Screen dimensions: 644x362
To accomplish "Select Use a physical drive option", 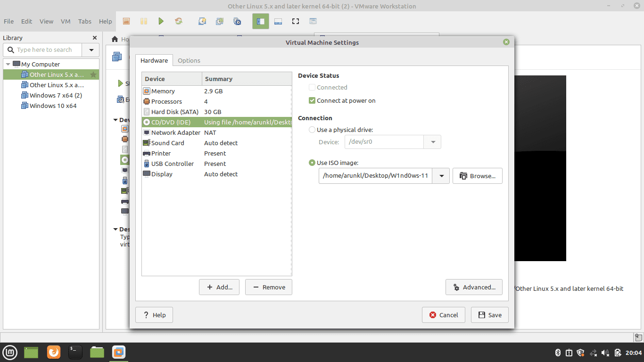I will (312, 130).
